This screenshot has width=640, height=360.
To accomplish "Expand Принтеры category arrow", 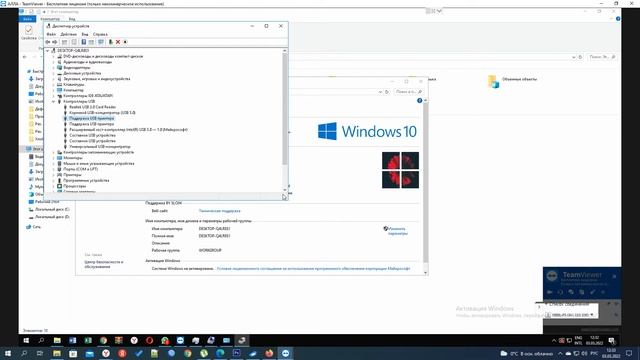I will (53, 175).
